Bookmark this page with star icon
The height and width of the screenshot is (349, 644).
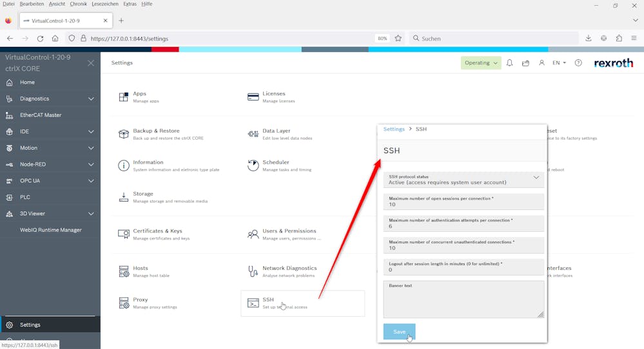click(x=398, y=38)
